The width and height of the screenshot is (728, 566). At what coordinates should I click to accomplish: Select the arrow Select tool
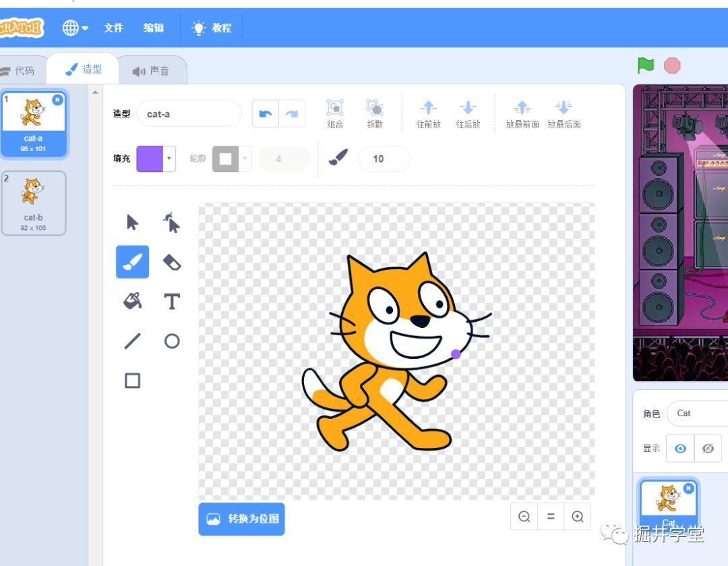132,223
